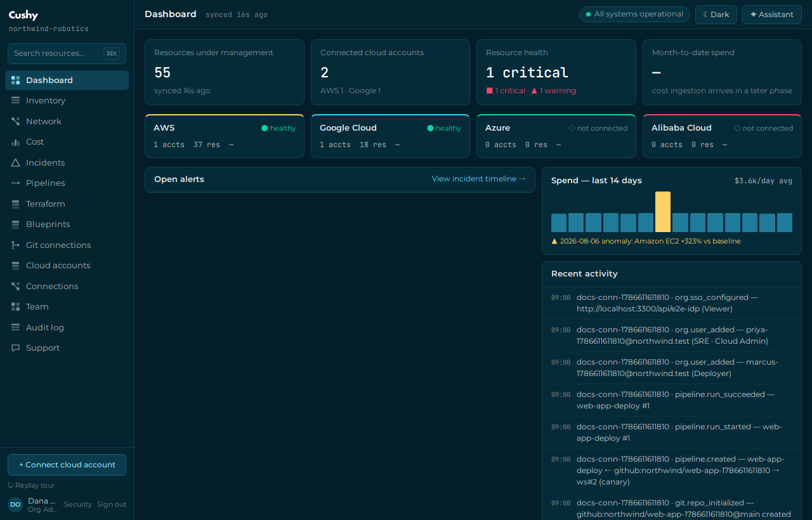Screen dimensions: 812x520
Task: Open Network in the sidebar
Action: point(67,121)
